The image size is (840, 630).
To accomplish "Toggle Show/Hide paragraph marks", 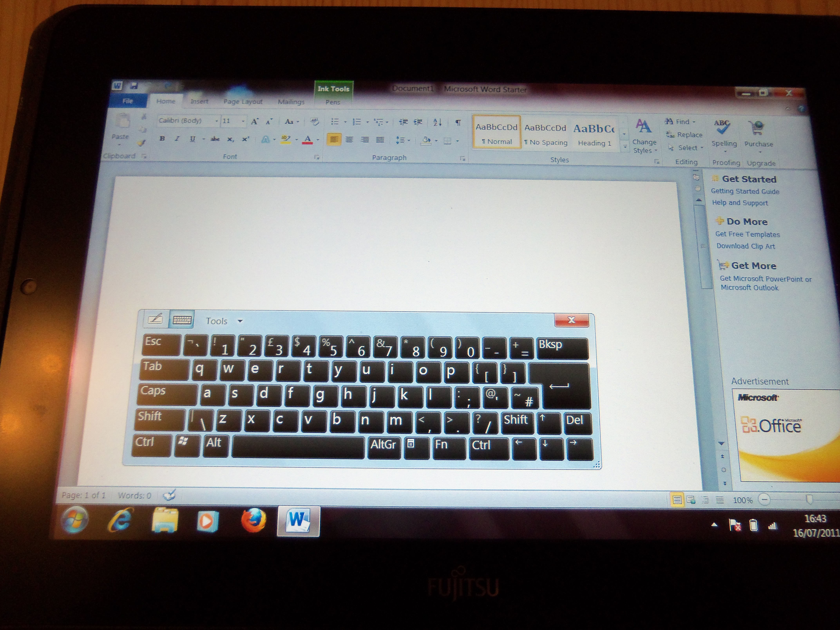I will coord(458,122).
